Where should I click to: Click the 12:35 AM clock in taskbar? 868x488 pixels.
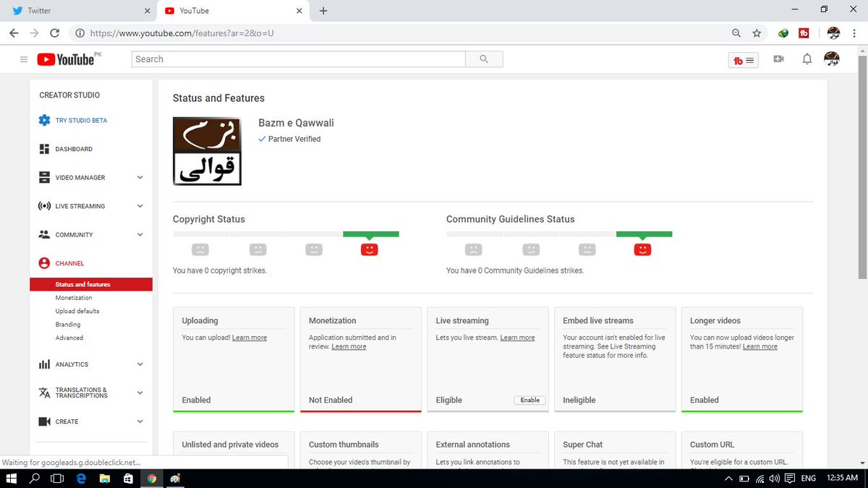(x=841, y=479)
